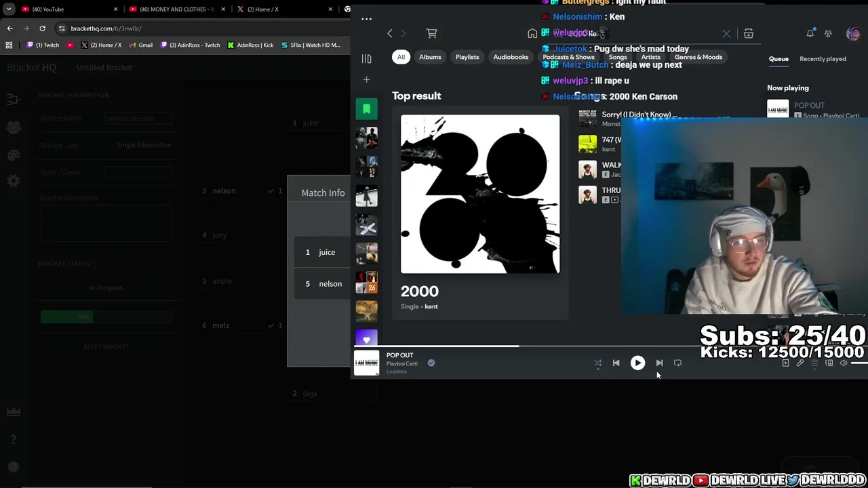Open the Playboi Carti artist link in player
The height and width of the screenshot is (488, 868).
[x=402, y=363]
